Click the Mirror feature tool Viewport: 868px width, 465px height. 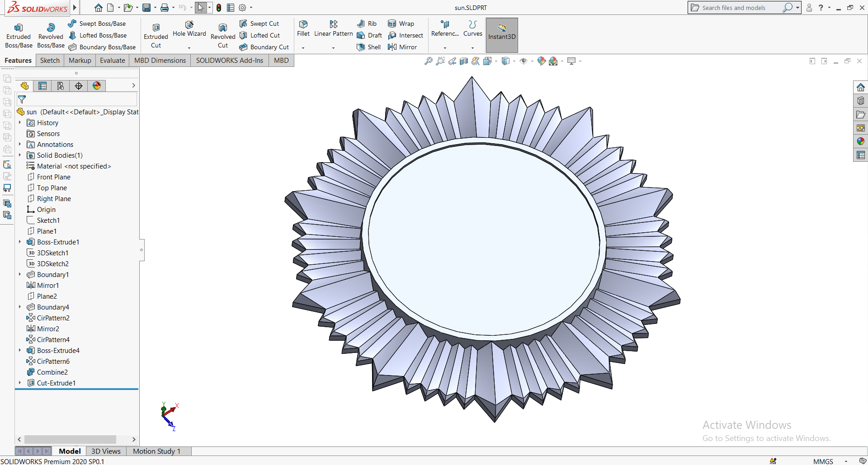[402, 47]
